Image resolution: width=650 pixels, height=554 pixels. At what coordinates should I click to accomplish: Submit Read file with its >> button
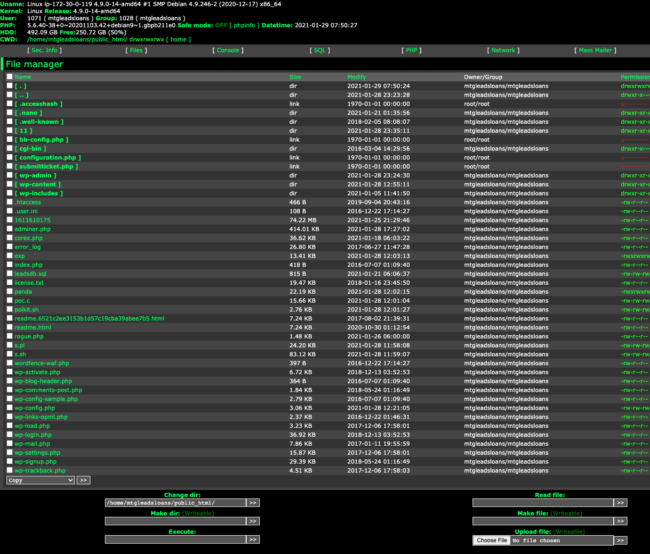(x=620, y=503)
